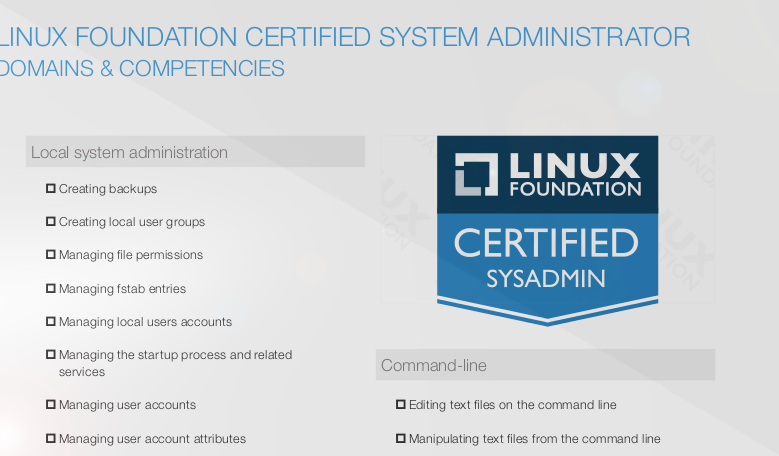Check the Managing fstab entries box
Image resolution: width=779 pixels, height=456 pixels.
pos(51,288)
